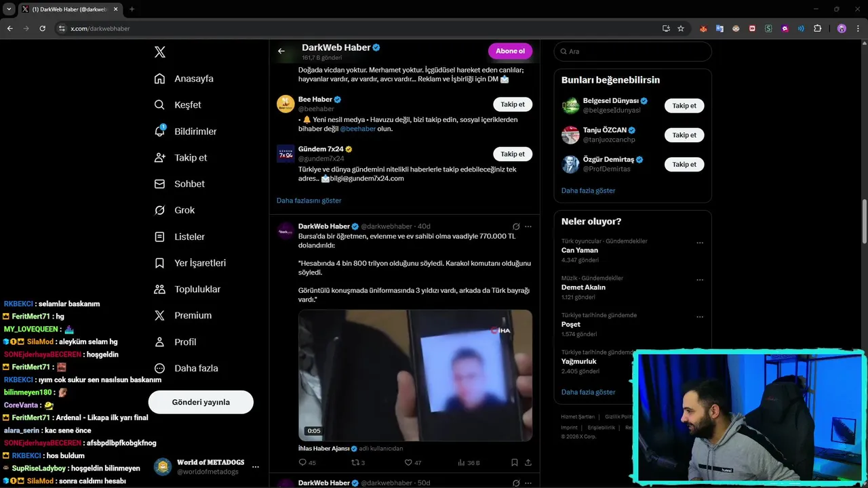
Task: Open a new browser tab
Action: click(x=132, y=9)
